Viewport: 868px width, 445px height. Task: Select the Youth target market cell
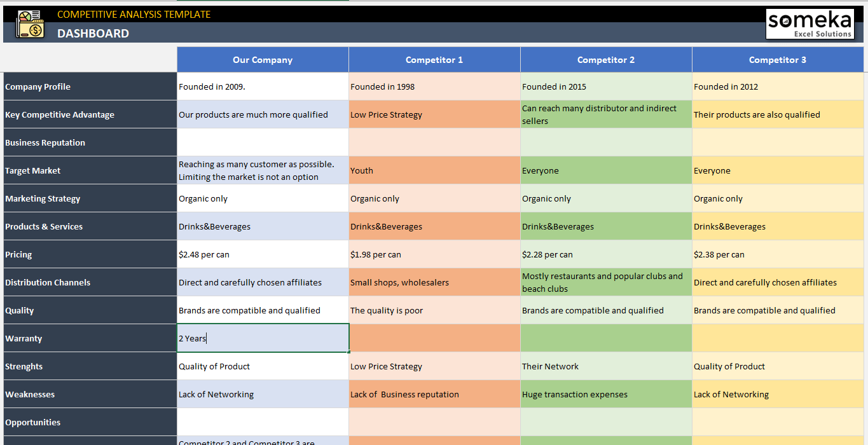[434, 170]
